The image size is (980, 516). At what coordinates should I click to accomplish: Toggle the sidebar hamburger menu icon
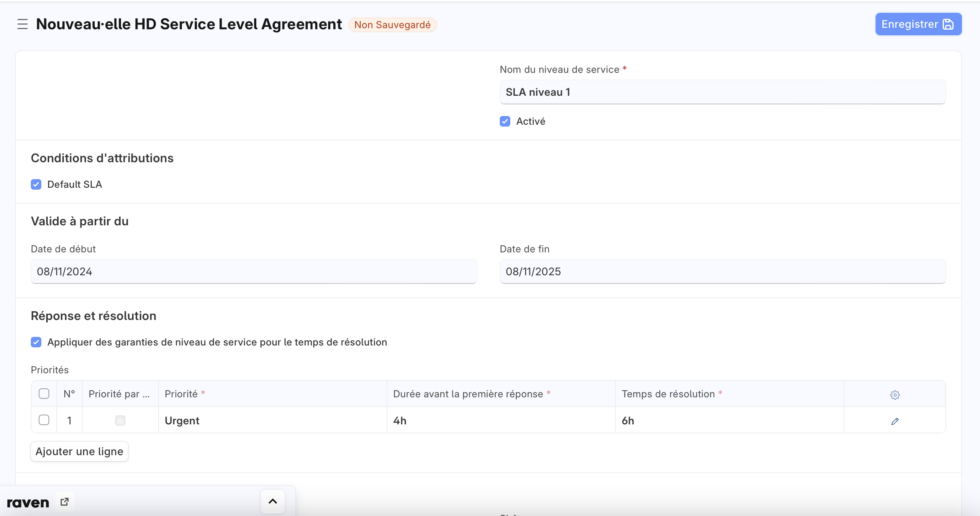coord(23,24)
